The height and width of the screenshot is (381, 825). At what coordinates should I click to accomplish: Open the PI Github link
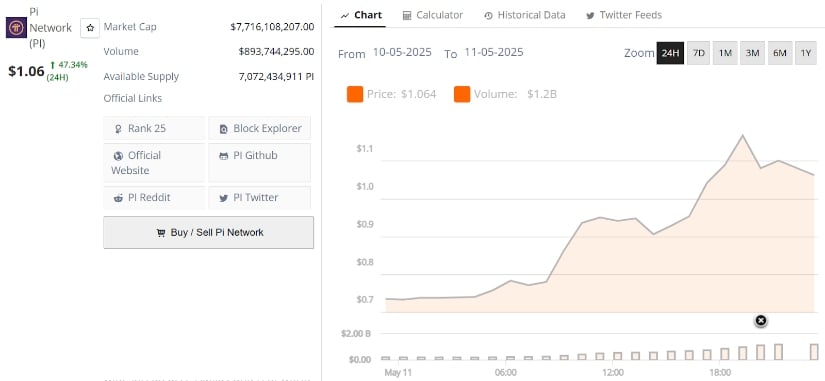259,163
